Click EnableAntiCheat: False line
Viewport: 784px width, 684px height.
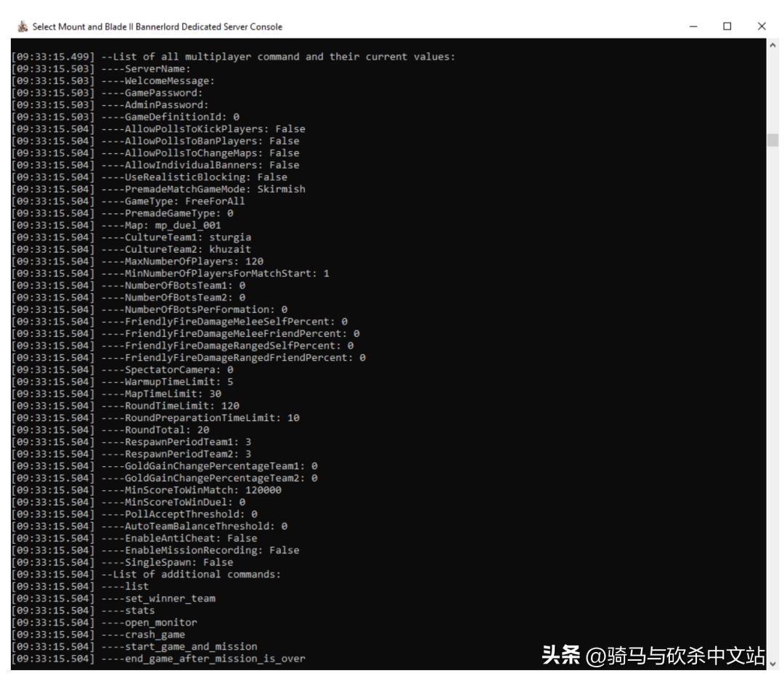(134, 538)
